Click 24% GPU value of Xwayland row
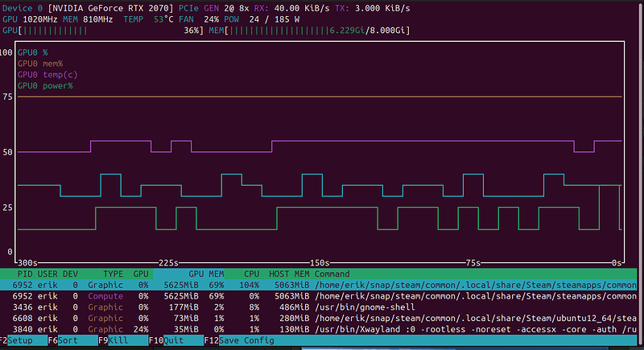 click(141, 329)
